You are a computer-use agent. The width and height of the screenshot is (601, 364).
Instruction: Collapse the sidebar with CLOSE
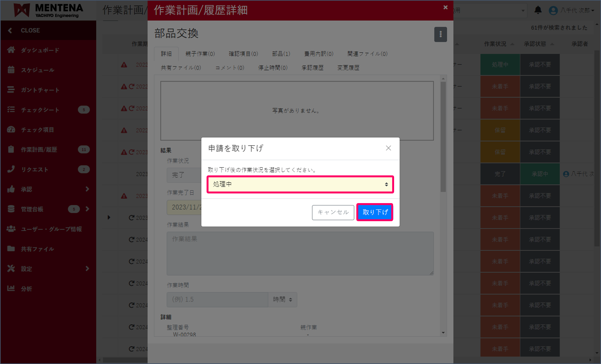[x=30, y=30]
